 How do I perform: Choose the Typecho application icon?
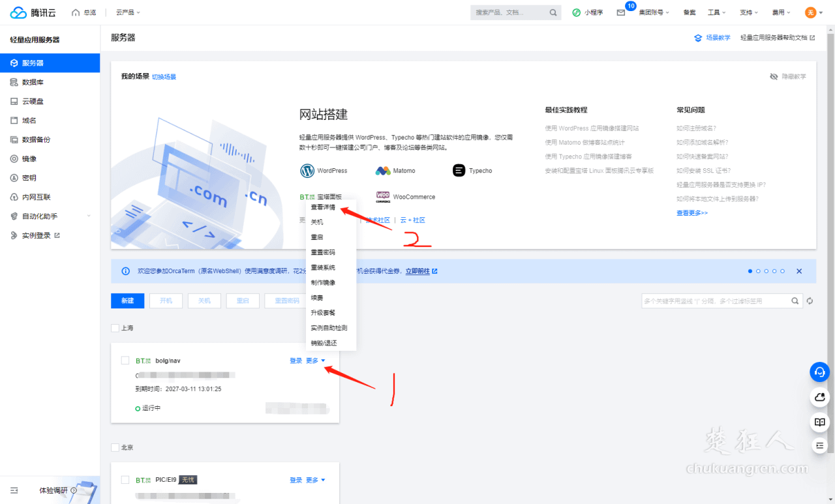459,171
